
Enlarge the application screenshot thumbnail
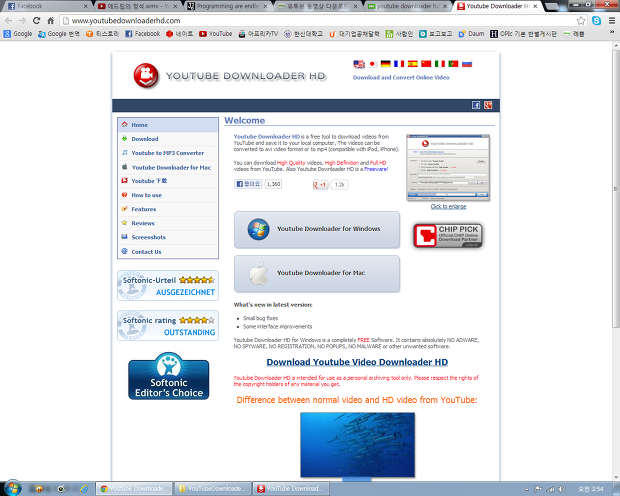tap(448, 167)
